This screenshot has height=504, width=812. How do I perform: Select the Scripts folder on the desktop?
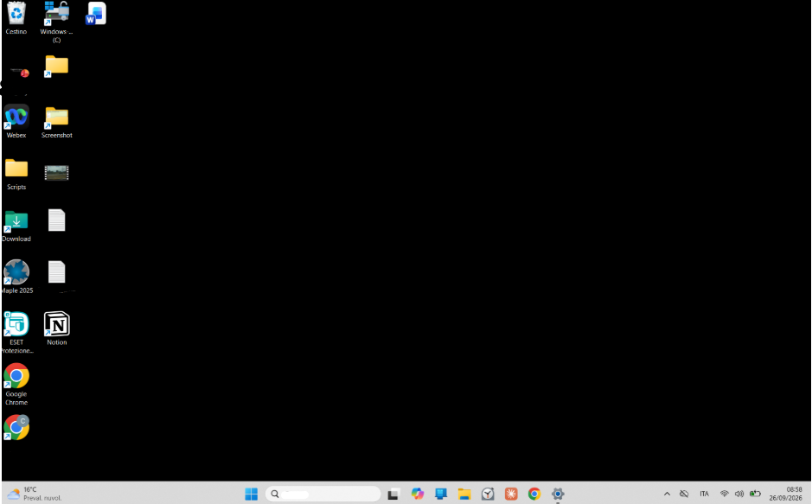16,175
